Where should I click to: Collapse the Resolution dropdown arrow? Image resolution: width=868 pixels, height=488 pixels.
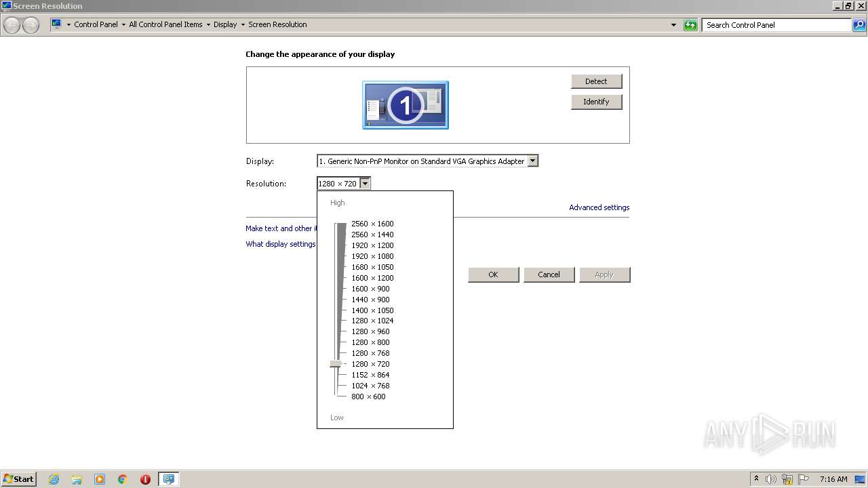[365, 184]
